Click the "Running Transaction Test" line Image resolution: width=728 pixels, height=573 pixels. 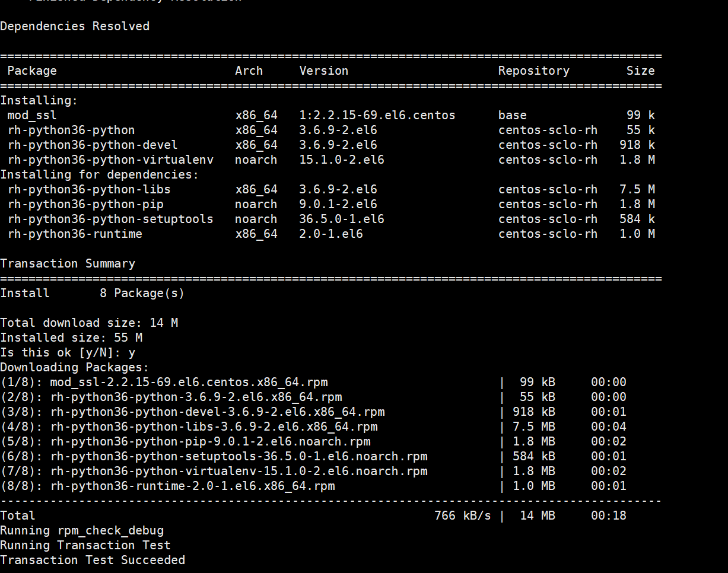point(85,545)
